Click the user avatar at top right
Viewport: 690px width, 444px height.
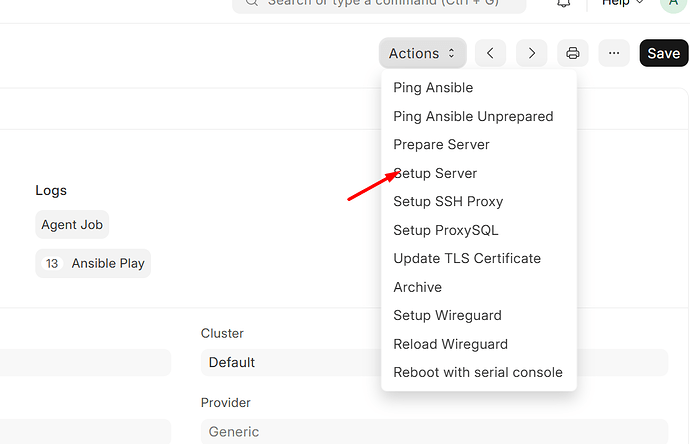pos(674,4)
